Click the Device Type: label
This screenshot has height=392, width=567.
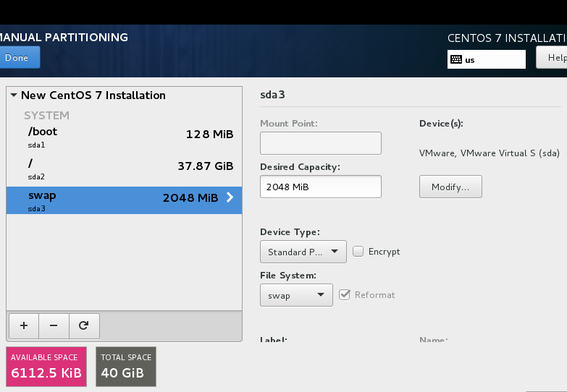point(290,232)
